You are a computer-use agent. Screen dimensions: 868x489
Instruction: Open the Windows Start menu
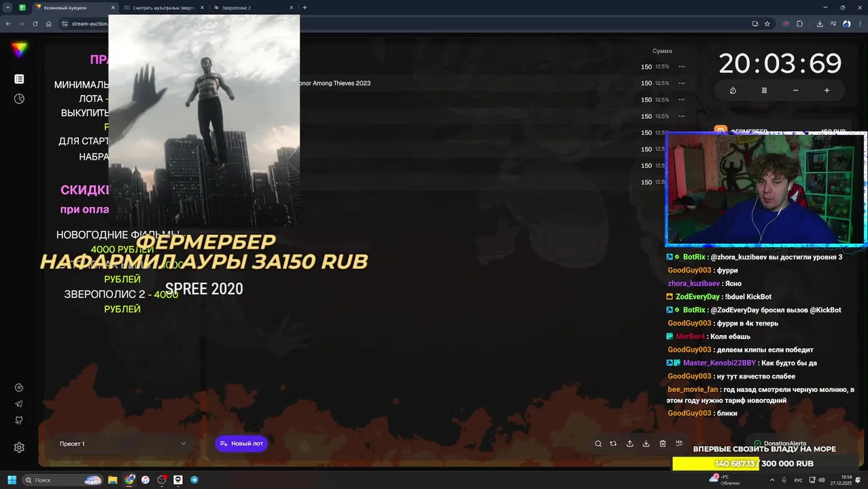tap(12, 479)
